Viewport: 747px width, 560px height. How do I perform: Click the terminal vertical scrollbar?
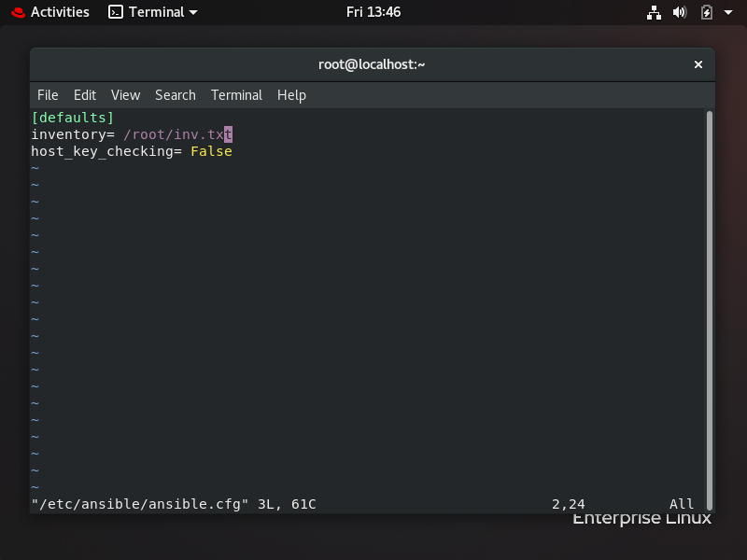point(709,311)
